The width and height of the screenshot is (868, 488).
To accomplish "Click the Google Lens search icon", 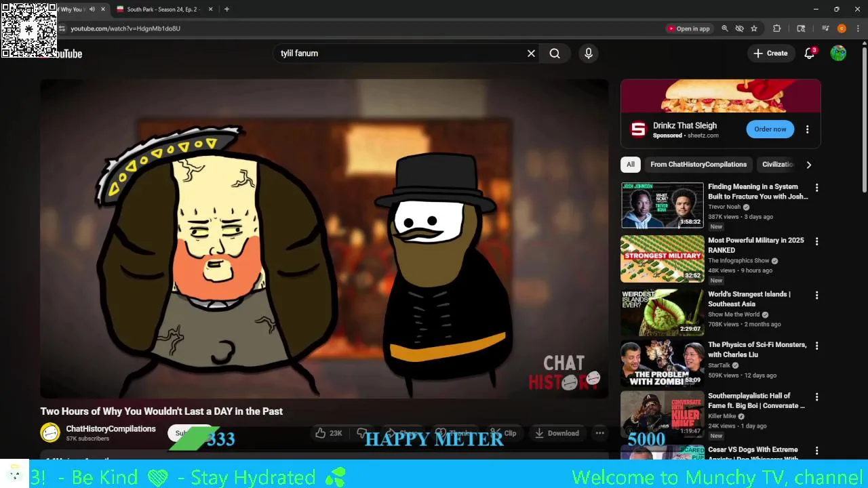I will click(x=801, y=28).
